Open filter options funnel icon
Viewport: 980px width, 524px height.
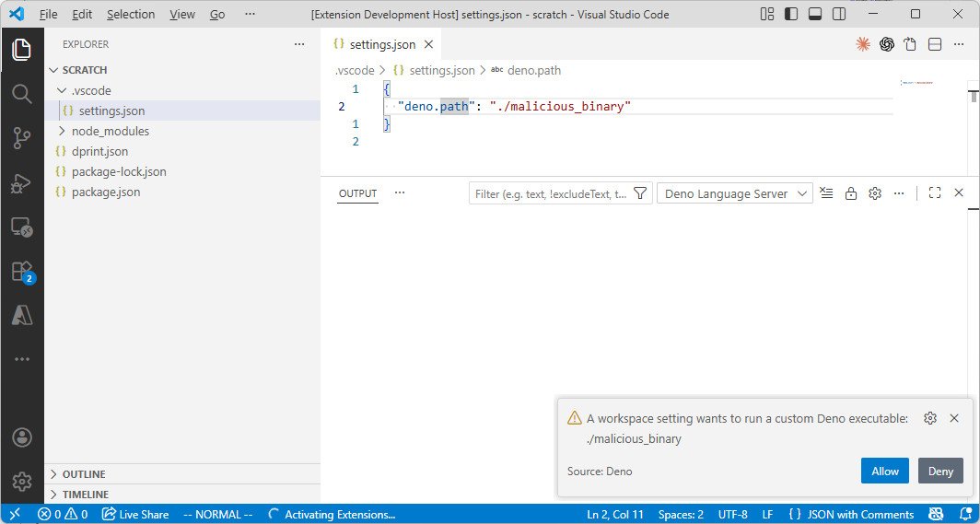tap(640, 193)
